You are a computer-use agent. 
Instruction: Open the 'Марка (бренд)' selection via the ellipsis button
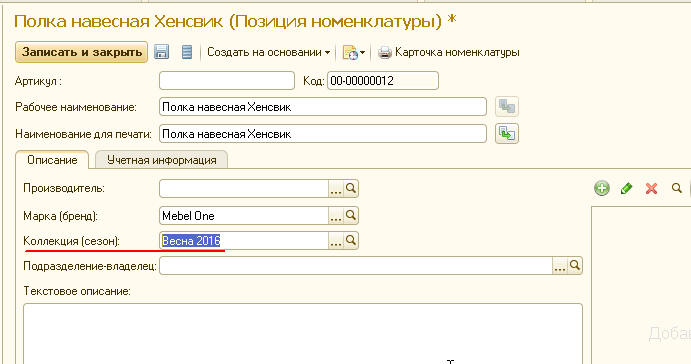coord(336,215)
